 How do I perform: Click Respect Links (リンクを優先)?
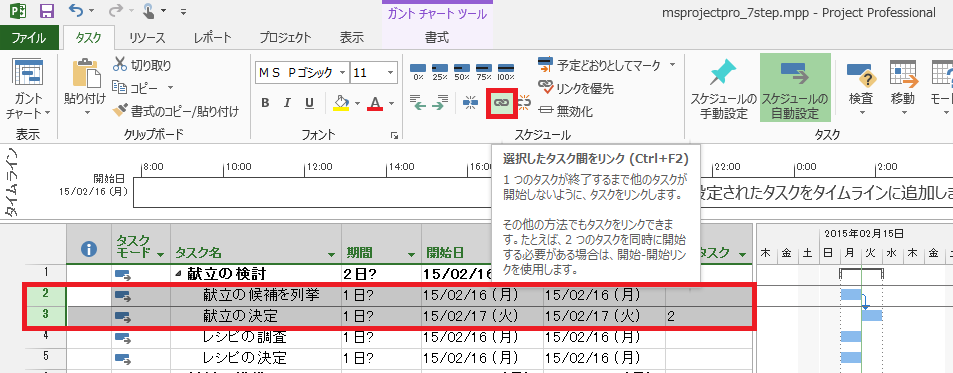click(x=576, y=88)
